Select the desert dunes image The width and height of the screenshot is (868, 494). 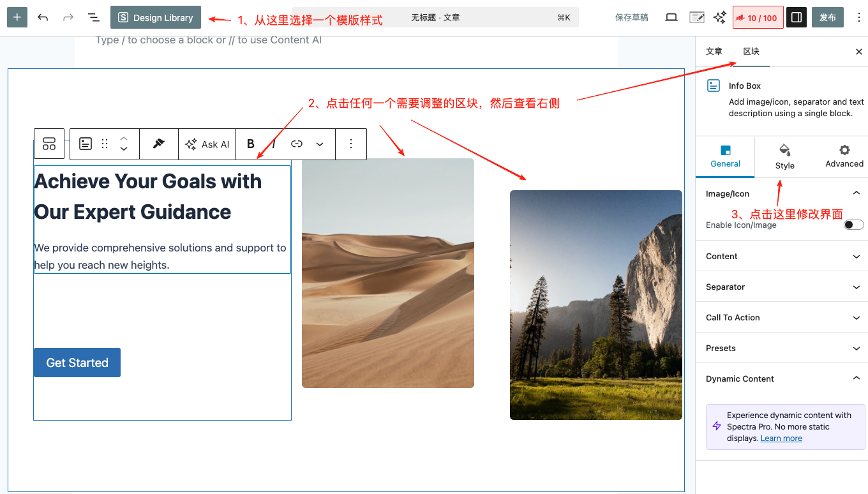[387, 273]
